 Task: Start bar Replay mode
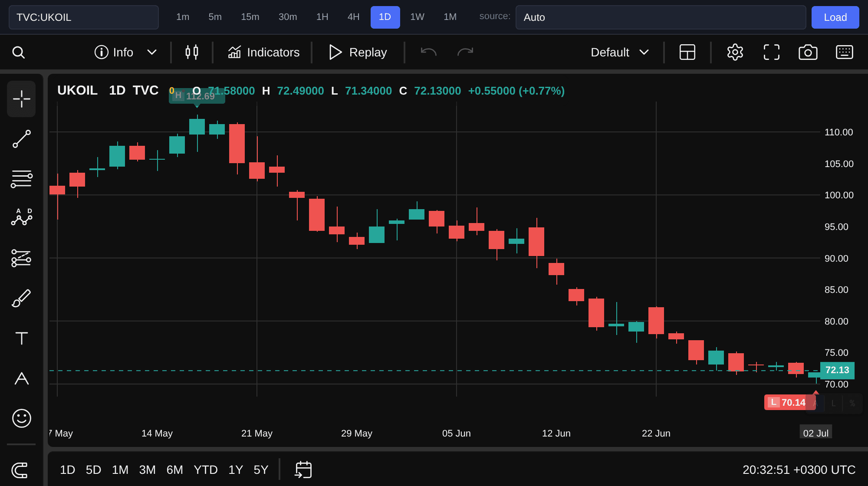pos(358,53)
